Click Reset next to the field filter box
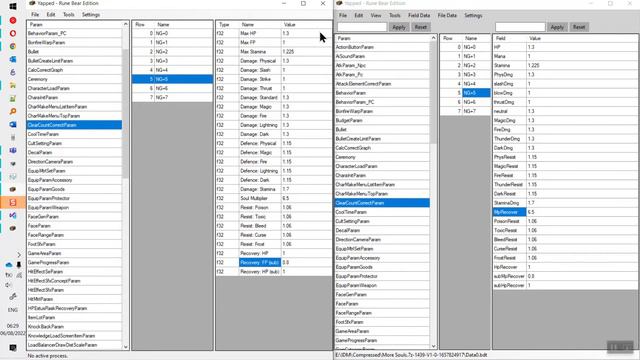Viewport: 640px width, 360px height. pyautogui.click(x=579, y=27)
